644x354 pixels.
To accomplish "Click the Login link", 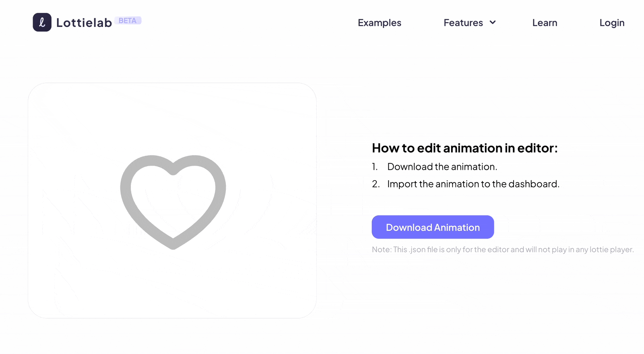I will [612, 23].
